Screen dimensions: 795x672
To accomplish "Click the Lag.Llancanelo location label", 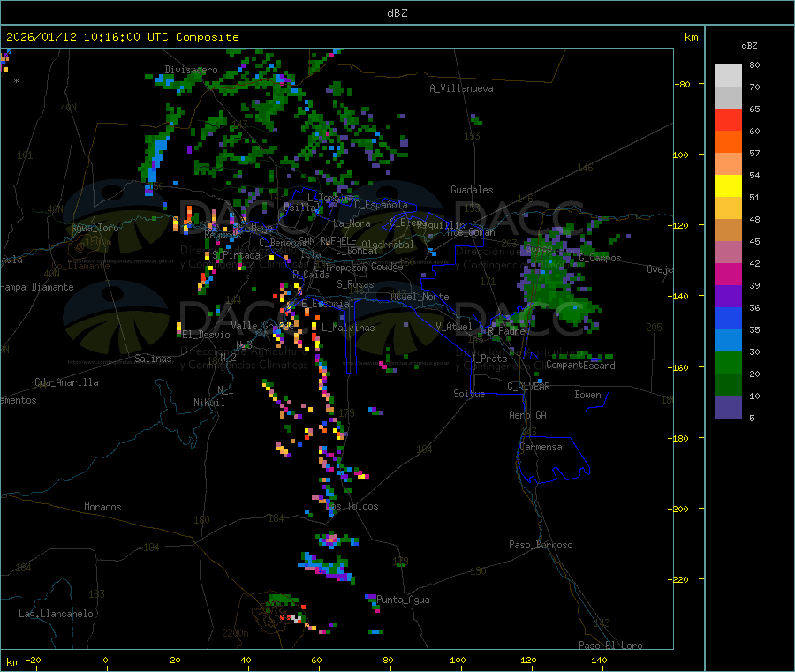I will pyautogui.click(x=56, y=614).
